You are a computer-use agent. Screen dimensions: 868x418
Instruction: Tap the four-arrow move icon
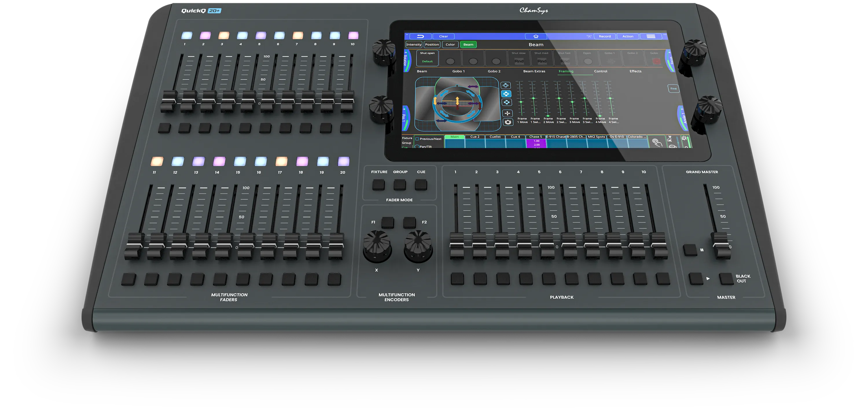[x=507, y=113]
